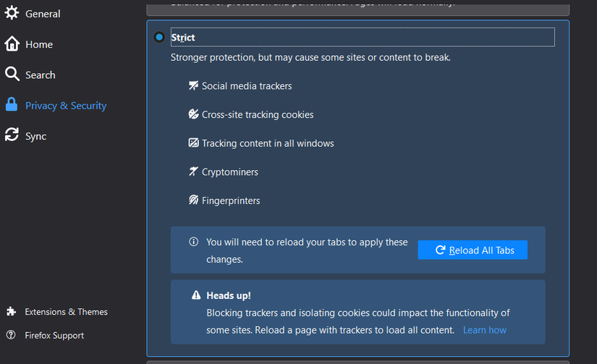Viewport: 597px width, 364px height.
Task: Click 'You will need to reload' message
Action: [x=307, y=250]
